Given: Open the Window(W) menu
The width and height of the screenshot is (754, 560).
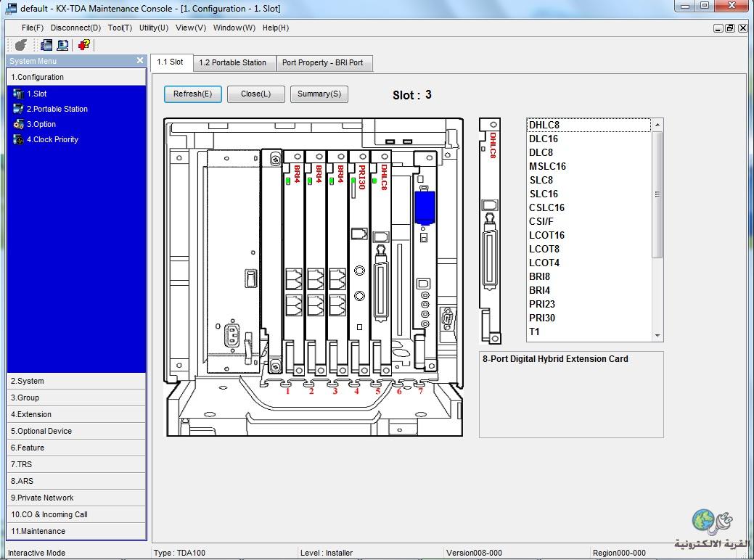Looking at the screenshot, I should pos(234,28).
